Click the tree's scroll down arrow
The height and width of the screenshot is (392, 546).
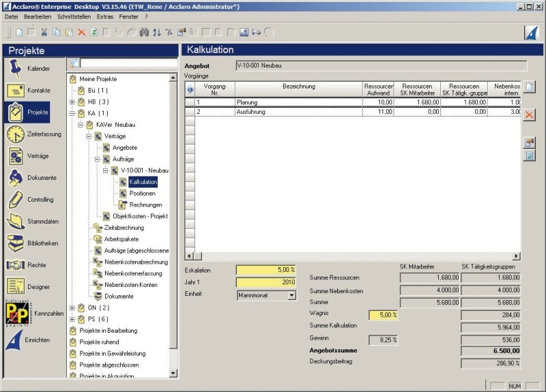173,373
